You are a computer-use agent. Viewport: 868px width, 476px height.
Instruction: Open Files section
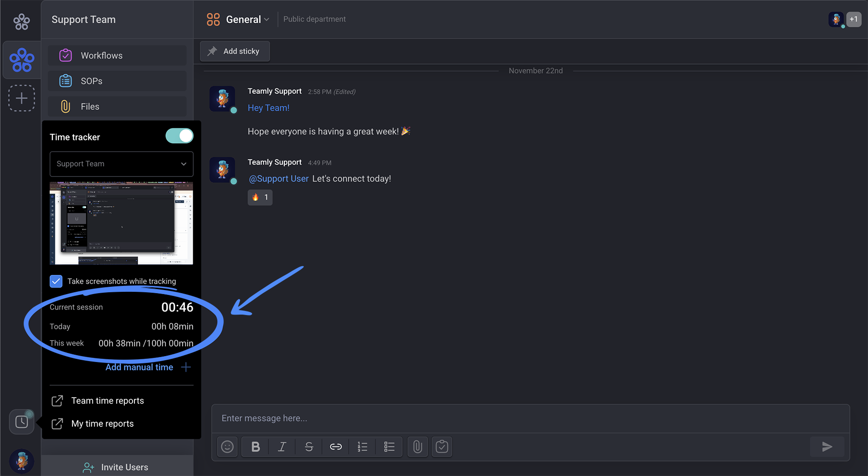[x=117, y=106]
